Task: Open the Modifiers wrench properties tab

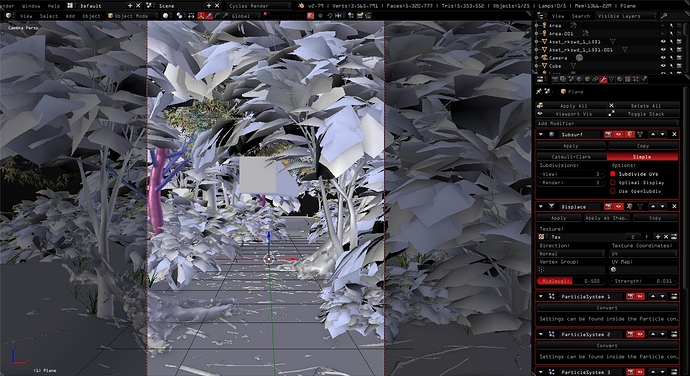Action: (603, 80)
